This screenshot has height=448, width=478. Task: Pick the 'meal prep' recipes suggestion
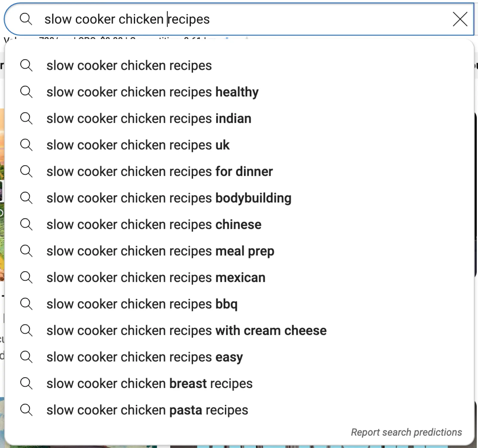[160, 251]
